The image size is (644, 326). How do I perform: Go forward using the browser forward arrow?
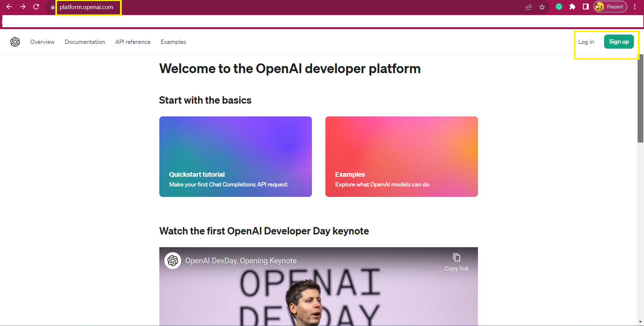[22, 7]
